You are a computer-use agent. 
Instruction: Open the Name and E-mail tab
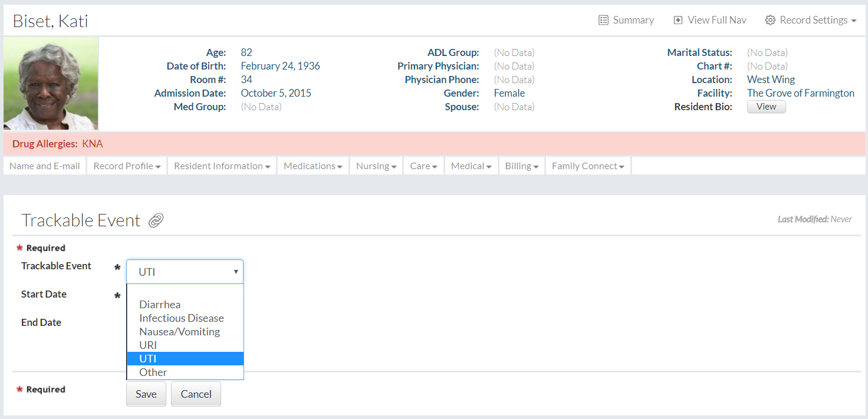pyautogui.click(x=45, y=166)
